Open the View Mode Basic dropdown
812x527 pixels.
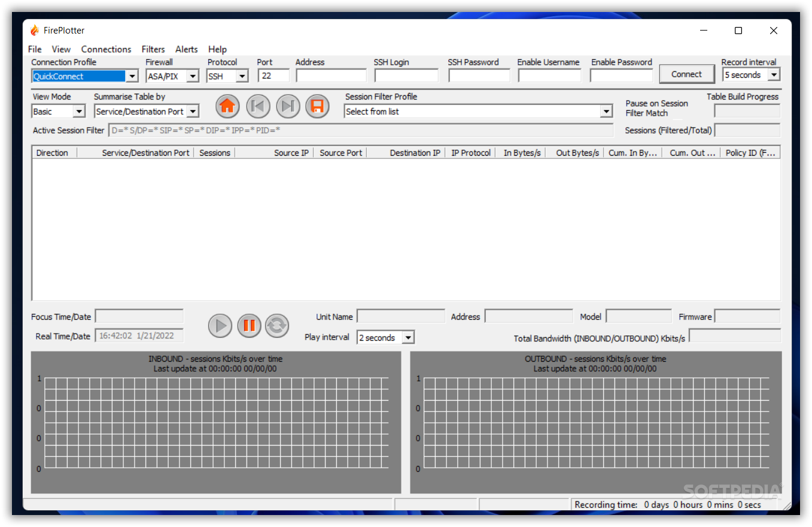pos(79,111)
